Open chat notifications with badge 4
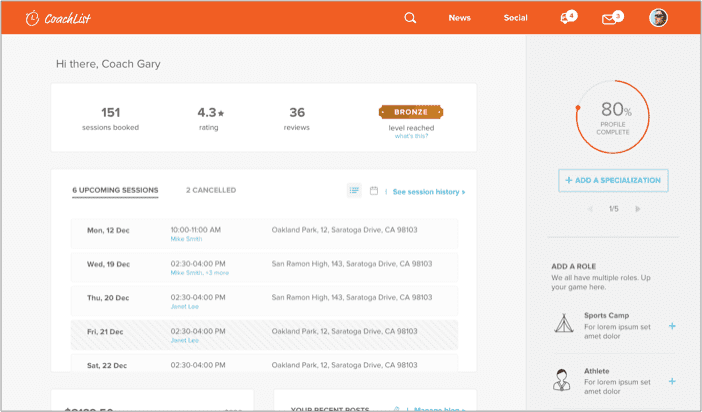 pos(569,17)
